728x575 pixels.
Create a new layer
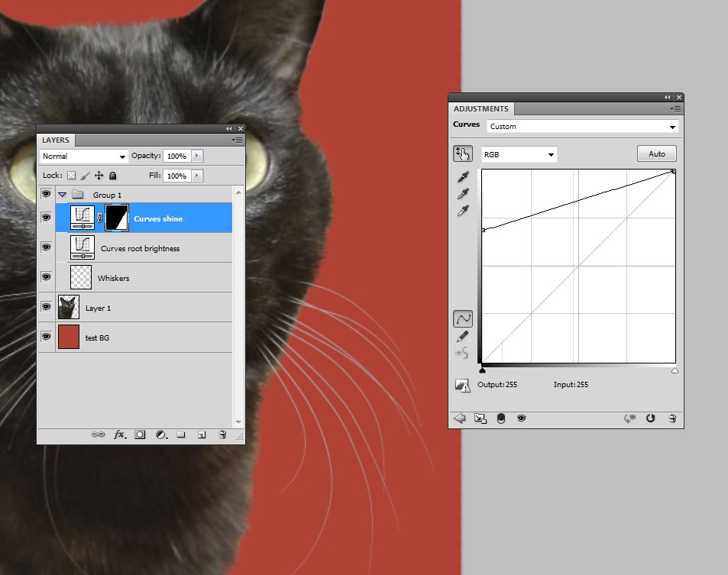pos(202,434)
